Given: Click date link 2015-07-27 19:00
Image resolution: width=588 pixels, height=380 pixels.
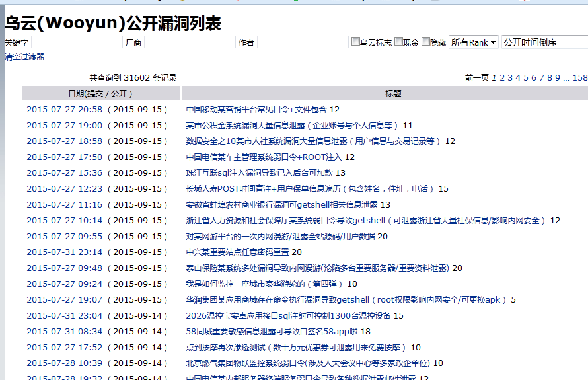Looking at the screenshot, I should [x=65, y=126].
